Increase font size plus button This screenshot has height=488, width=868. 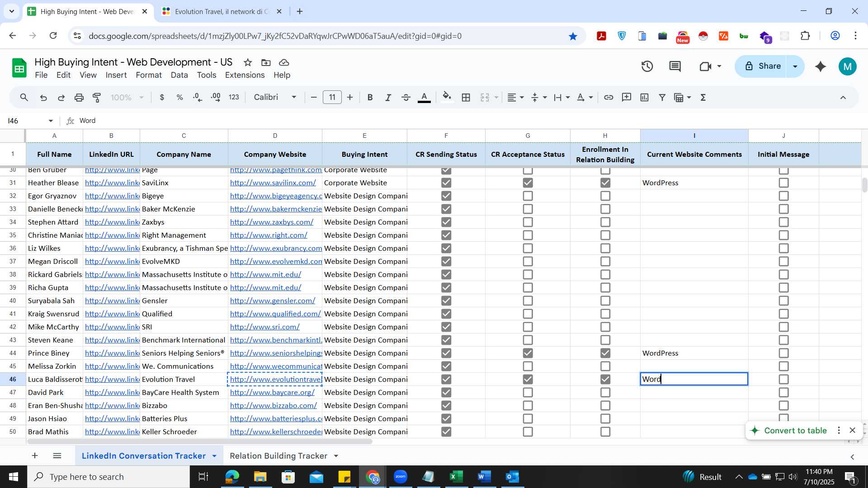click(x=350, y=98)
